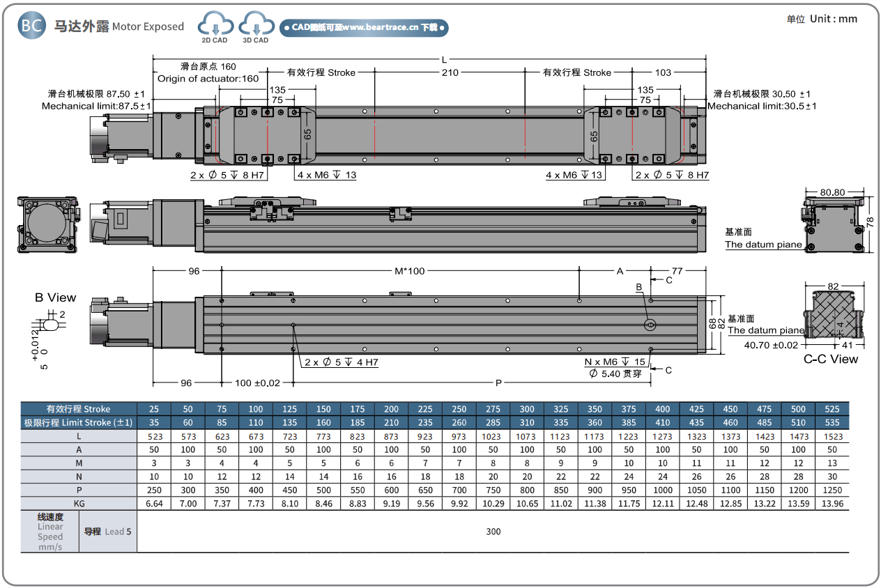Image resolution: width=881 pixels, height=588 pixels.
Task: Click the Origin of actuator:160 label
Action: 208,79
